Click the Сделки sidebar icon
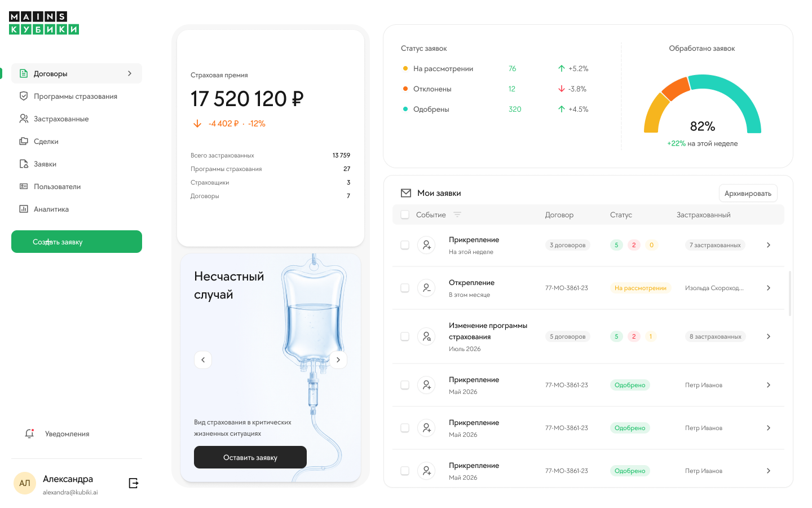The width and height of the screenshot is (812, 508). 24,141
